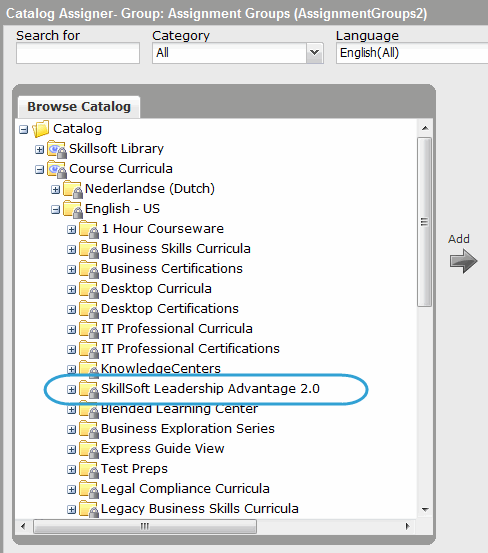Screen dimensions: 488x553
Task: Click the Catalog root folder icon
Action: 41,129
